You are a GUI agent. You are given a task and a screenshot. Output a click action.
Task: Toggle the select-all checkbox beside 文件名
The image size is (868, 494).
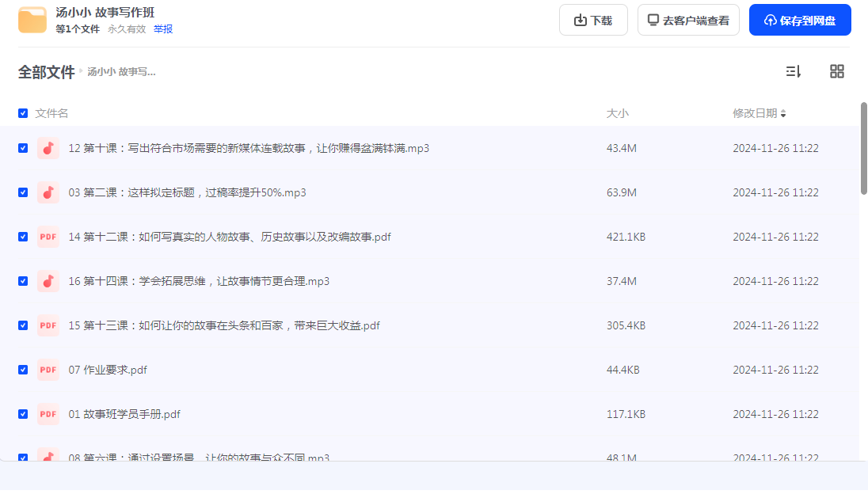click(23, 113)
